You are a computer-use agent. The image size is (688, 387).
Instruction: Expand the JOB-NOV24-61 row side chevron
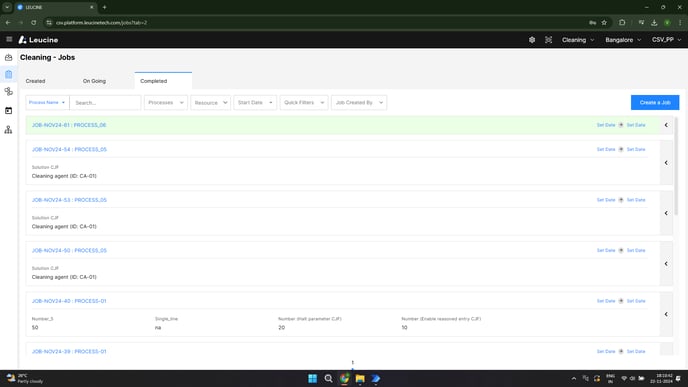(x=666, y=125)
